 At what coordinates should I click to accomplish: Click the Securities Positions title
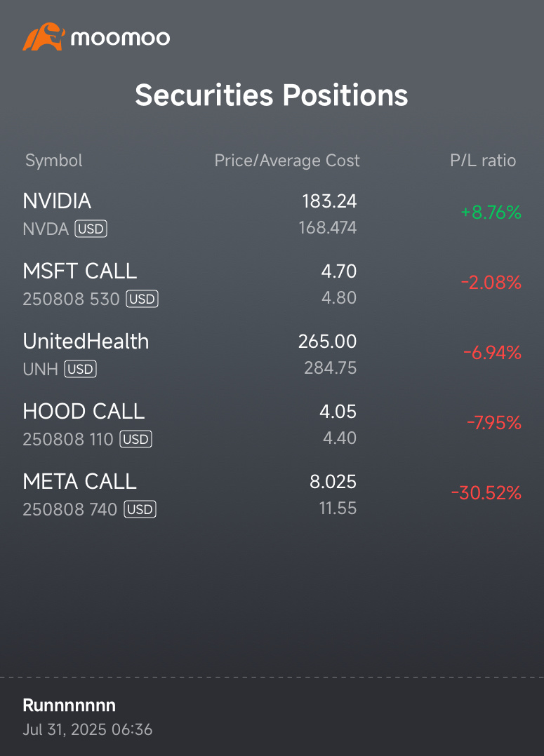(272, 95)
